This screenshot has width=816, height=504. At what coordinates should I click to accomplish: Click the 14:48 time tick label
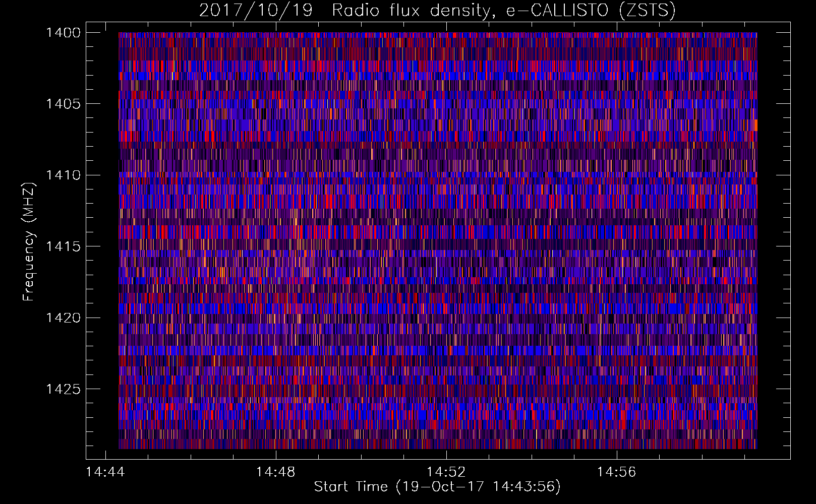275,472
